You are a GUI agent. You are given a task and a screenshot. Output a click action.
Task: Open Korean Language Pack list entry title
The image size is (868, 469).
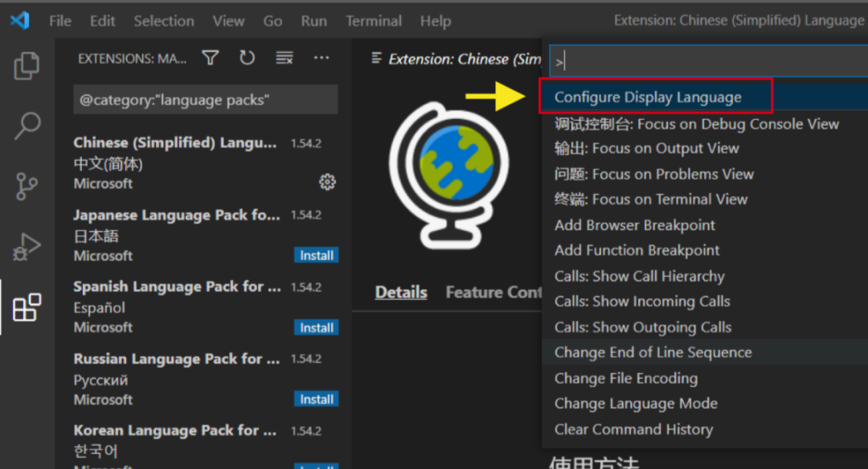[x=175, y=430]
